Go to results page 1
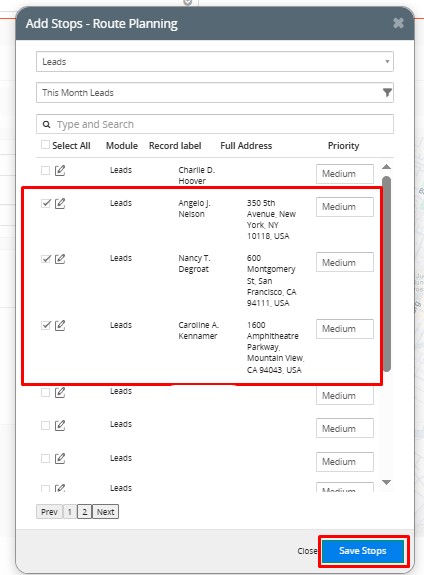The height and width of the screenshot is (575, 424). [x=70, y=512]
